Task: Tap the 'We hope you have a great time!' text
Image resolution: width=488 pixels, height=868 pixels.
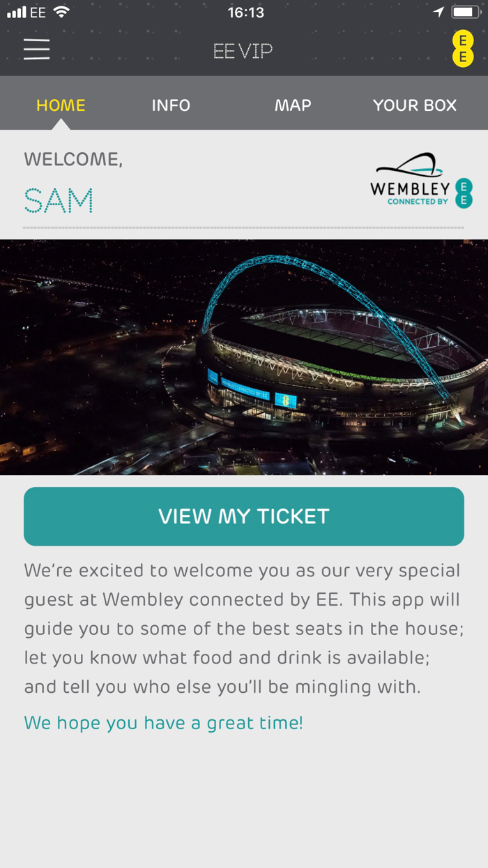Action: [x=163, y=723]
